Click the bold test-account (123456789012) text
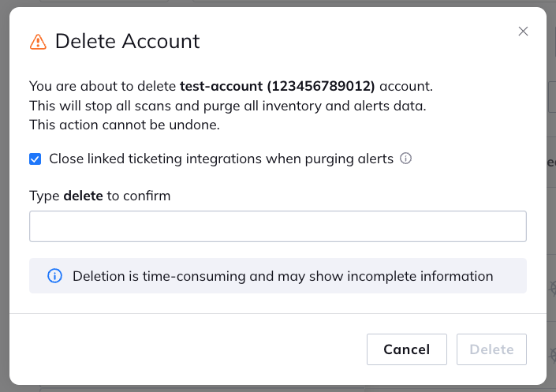Image resolution: width=556 pixels, height=392 pixels. (278, 86)
